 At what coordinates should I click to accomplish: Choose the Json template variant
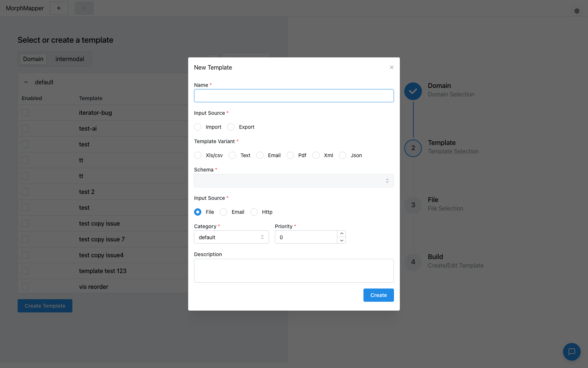[x=343, y=155]
